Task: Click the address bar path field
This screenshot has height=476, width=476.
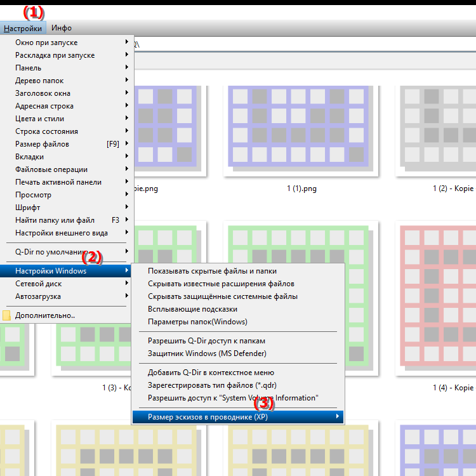Action: click(x=305, y=44)
